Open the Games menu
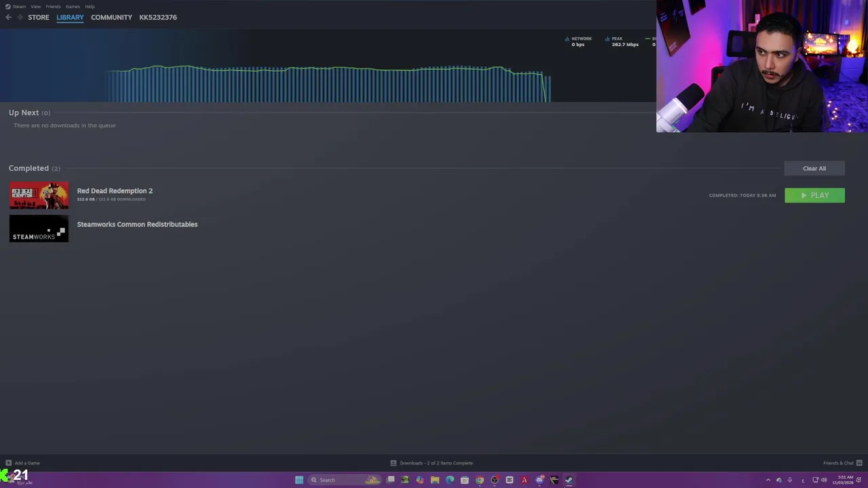Image resolution: width=868 pixels, height=488 pixels. pos(73,6)
